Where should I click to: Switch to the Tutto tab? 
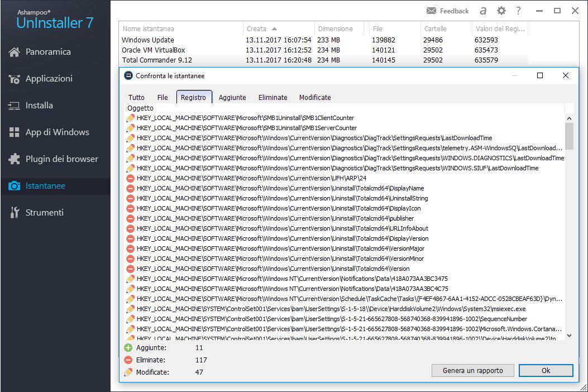136,97
